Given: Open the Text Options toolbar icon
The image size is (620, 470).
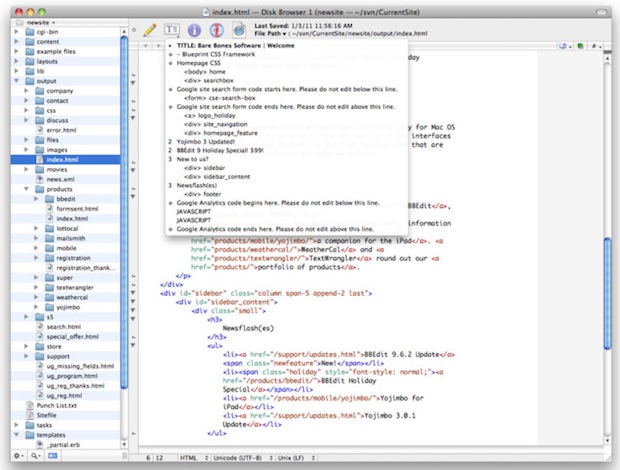Looking at the screenshot, I should pyautogui.click(x=172, y=30).
